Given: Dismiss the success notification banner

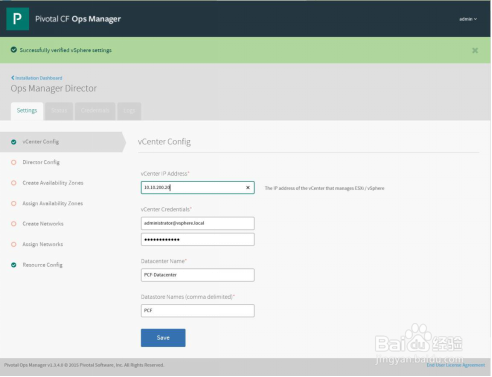Looking at the screenshot, I should (475, 50).
